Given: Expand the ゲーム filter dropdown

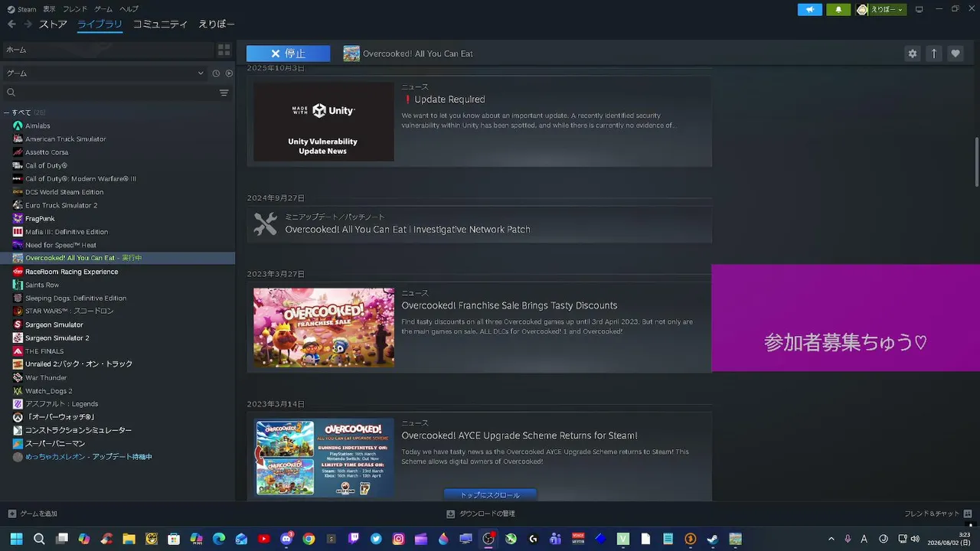Looking at the screenshot, I should tap(105, 73).
